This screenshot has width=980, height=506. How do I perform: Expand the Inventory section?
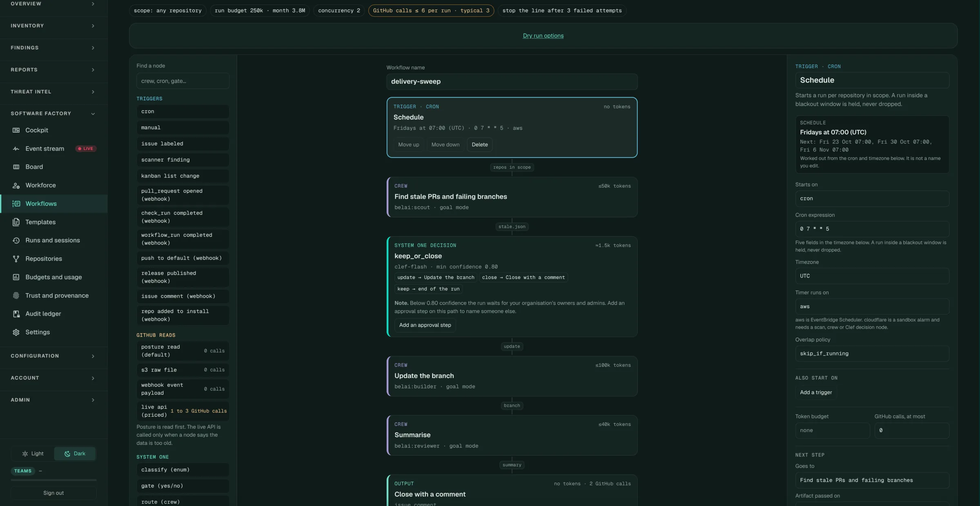point(53,26)
